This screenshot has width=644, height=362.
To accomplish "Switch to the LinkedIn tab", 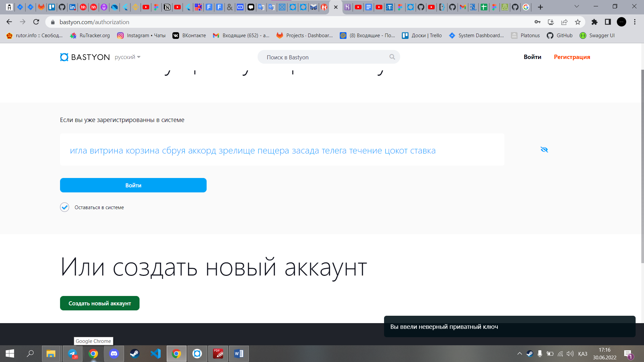I will click(72, 7).
